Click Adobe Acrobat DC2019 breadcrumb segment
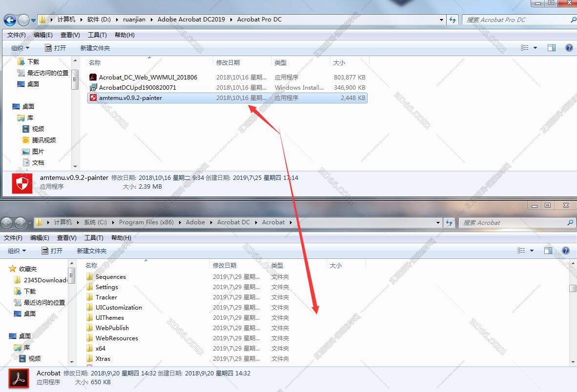The height and width of the screenshot is (392, 577). 191,20
